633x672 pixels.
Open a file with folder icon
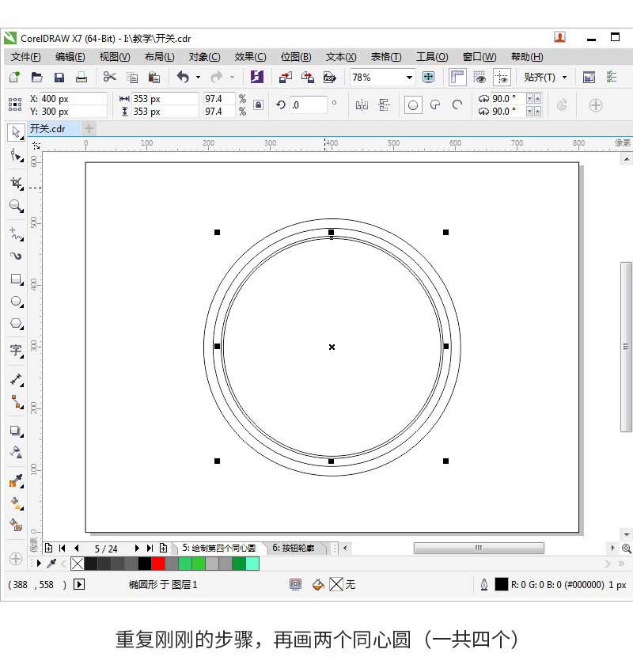click(37, 77)
